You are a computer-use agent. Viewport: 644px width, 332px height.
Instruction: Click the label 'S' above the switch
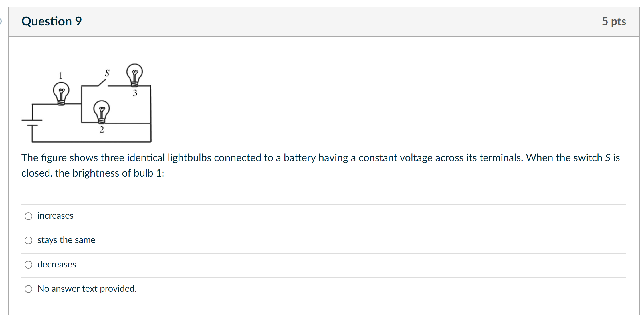point(107,73)
